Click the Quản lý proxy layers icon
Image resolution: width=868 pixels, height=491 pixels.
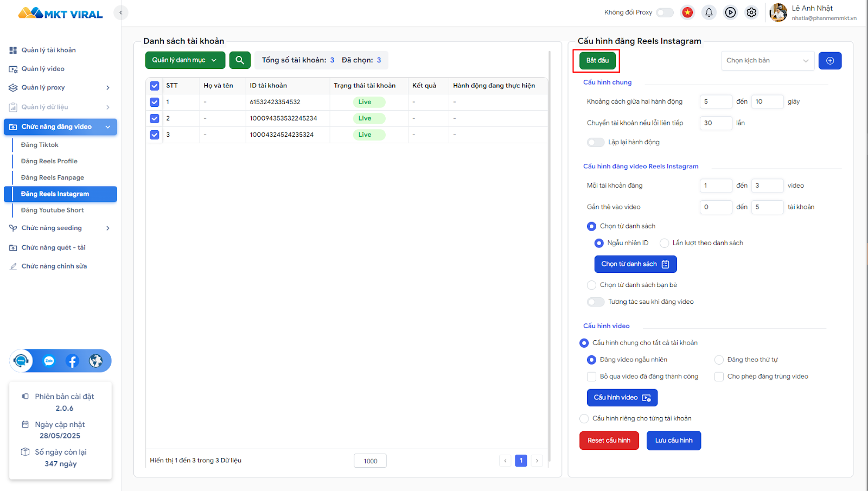pos(13,88)
